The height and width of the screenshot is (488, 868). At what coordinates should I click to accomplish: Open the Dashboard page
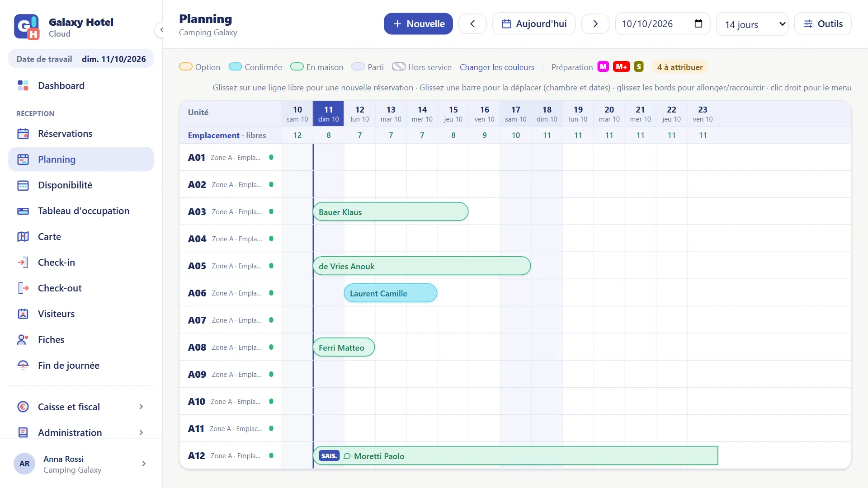pyautogui.click(x=81, y=86)
